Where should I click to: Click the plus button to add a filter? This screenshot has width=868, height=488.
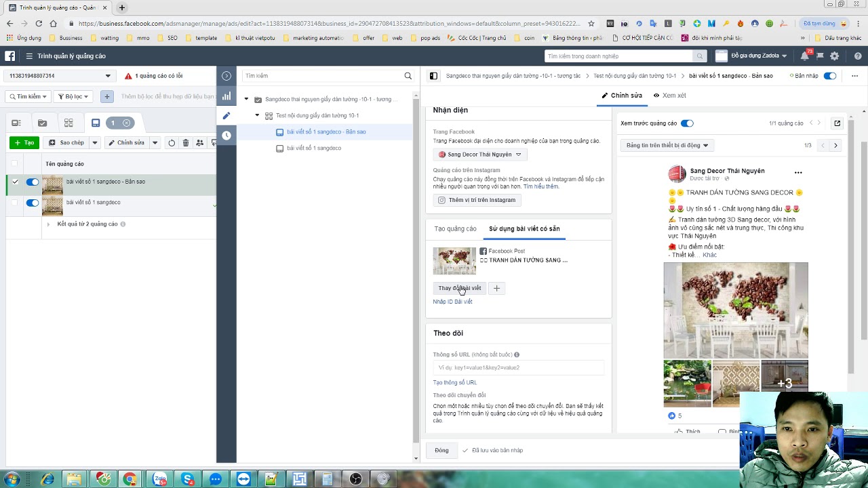tap(106, 96)
